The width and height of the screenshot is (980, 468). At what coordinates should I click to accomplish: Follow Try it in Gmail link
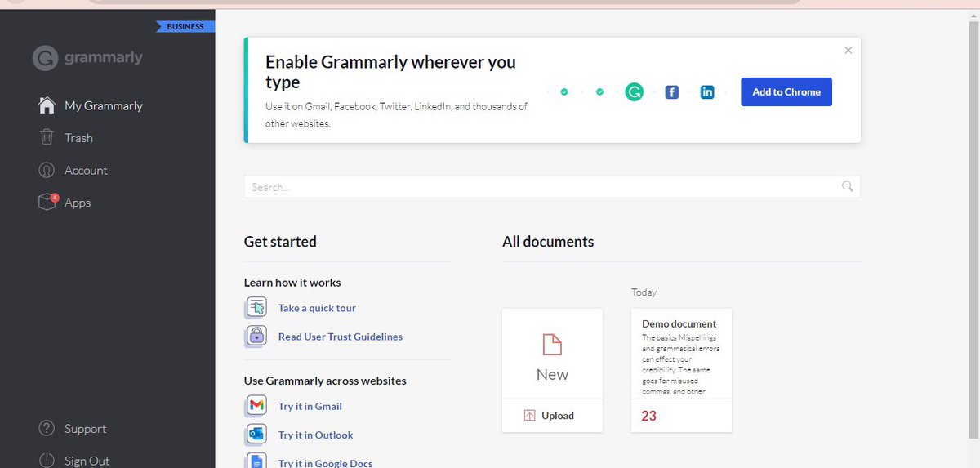point(310,406)
